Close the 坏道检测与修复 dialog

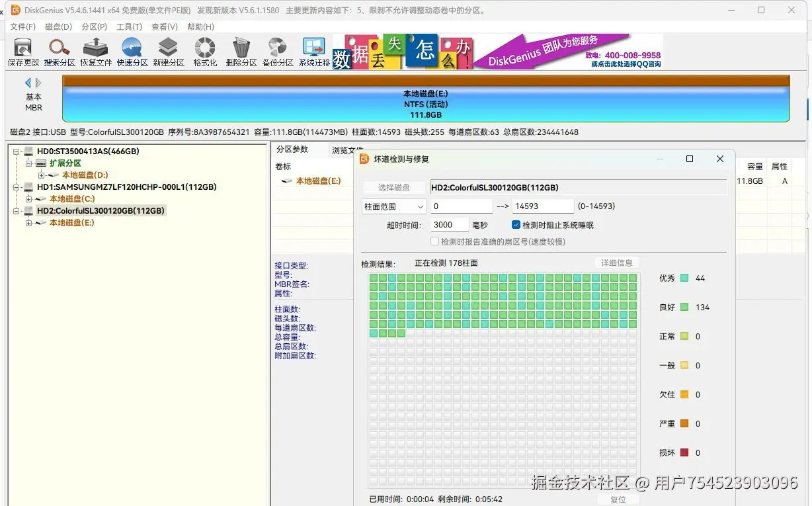tap(720, 159)
